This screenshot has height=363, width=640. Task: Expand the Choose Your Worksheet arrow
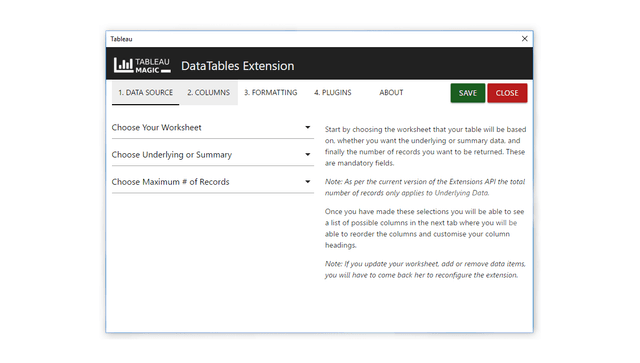(308, 127)
